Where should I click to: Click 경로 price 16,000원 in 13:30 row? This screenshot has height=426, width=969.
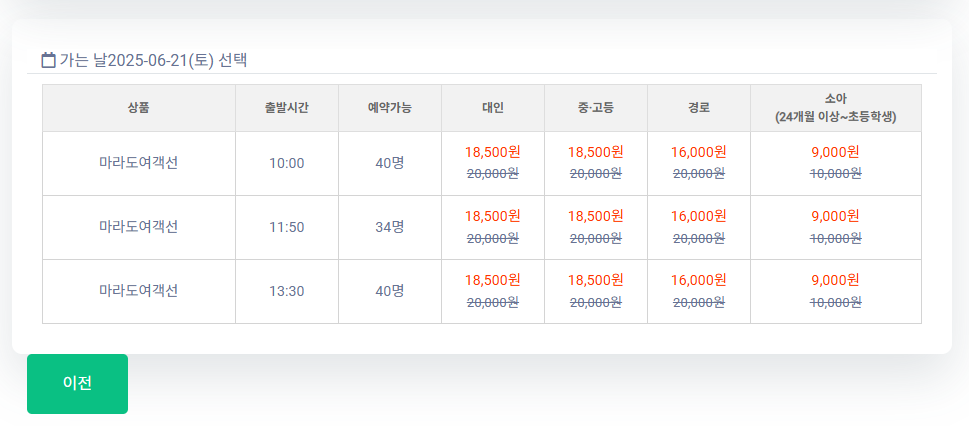point(699,279)
